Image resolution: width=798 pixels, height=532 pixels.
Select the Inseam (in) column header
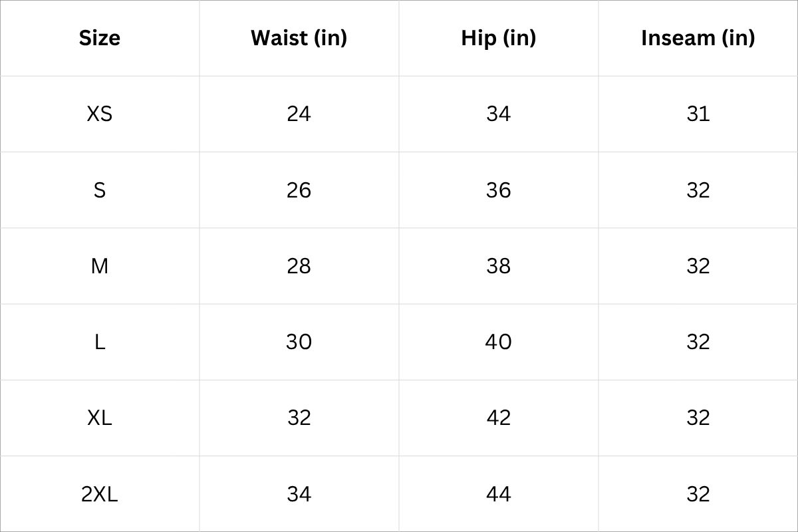coord(698,38)
